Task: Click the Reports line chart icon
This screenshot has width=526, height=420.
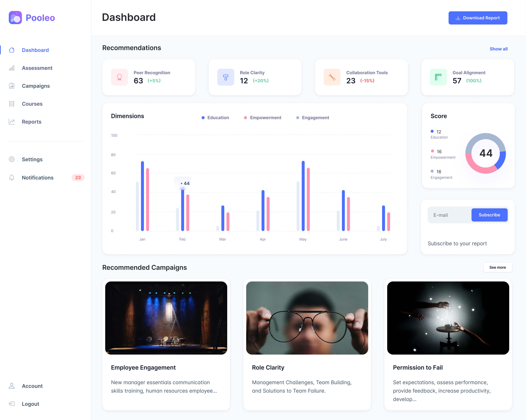Action: 12,122
